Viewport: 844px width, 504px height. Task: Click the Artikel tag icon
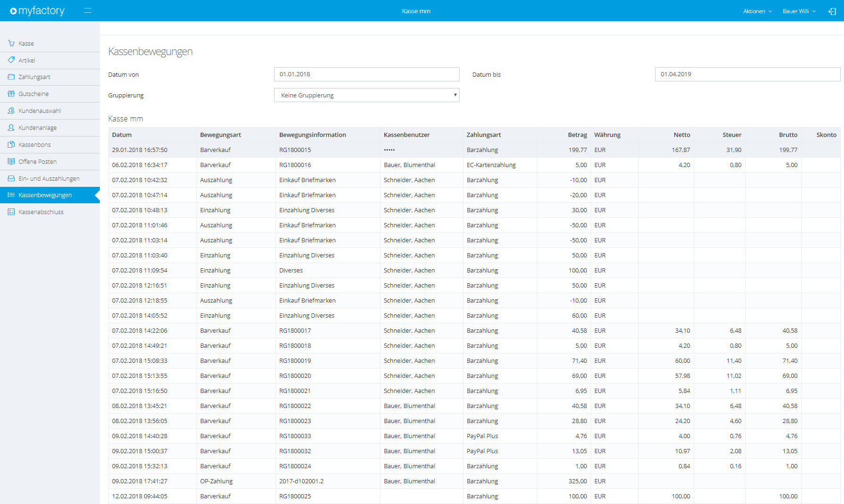[11, 60]
